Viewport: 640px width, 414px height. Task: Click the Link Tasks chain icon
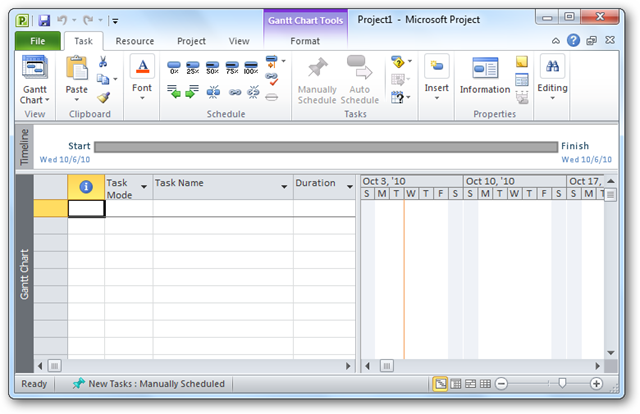(235, 92)
